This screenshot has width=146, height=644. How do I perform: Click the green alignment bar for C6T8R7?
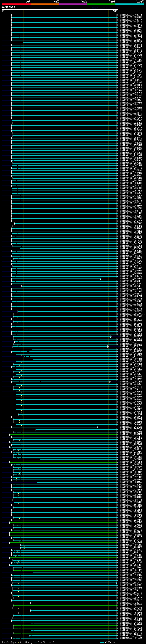tap(65, 570)
